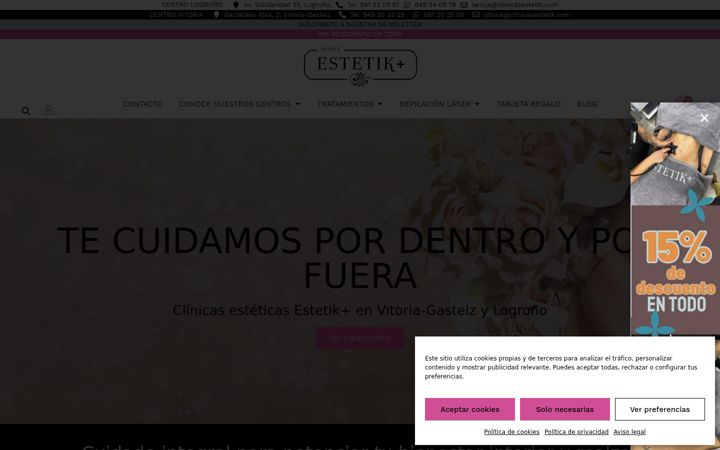
Task: Click the Logroño address Av. Solidaridad text
Action: click(287, 5)
